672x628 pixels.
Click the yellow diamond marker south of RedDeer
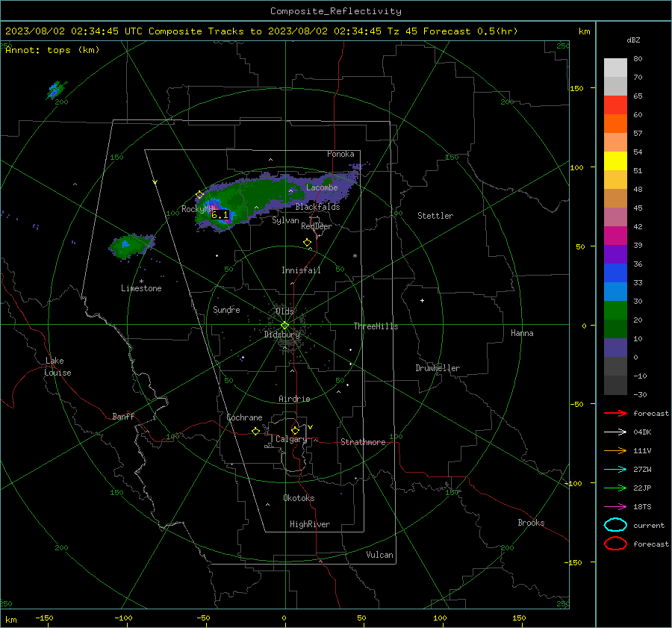tap(307, 243)
